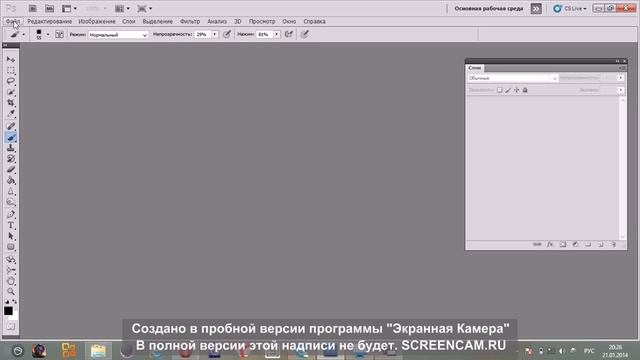Toggle lock all in Layers panel
The height and width of the screenshot is (360, 640).
pyautogui.click(x=525, y=90)
